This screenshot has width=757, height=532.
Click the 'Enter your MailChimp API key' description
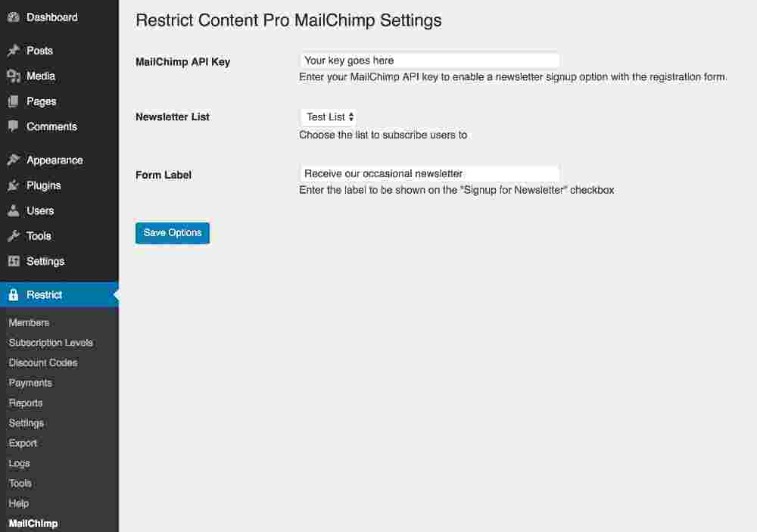pos(513,76)
